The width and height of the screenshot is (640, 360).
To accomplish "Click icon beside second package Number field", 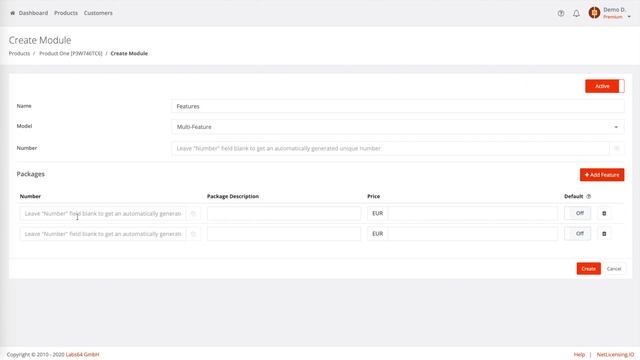I will click(193, 234).
